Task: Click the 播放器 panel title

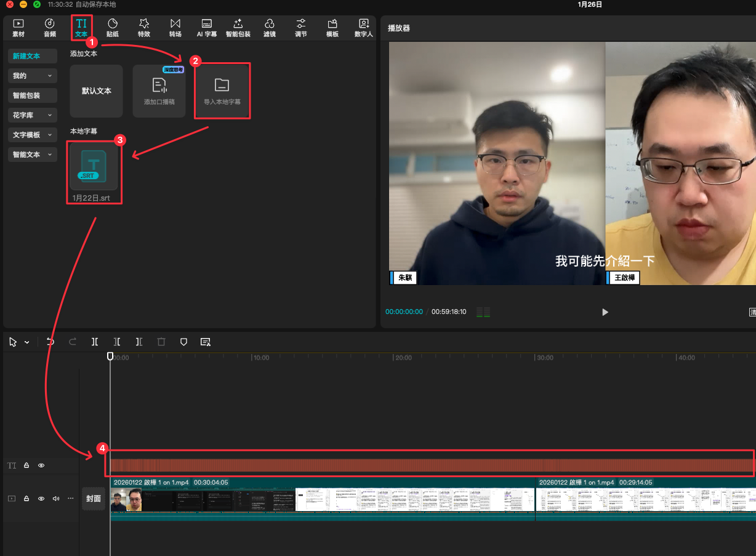Action: pos(399,28)
